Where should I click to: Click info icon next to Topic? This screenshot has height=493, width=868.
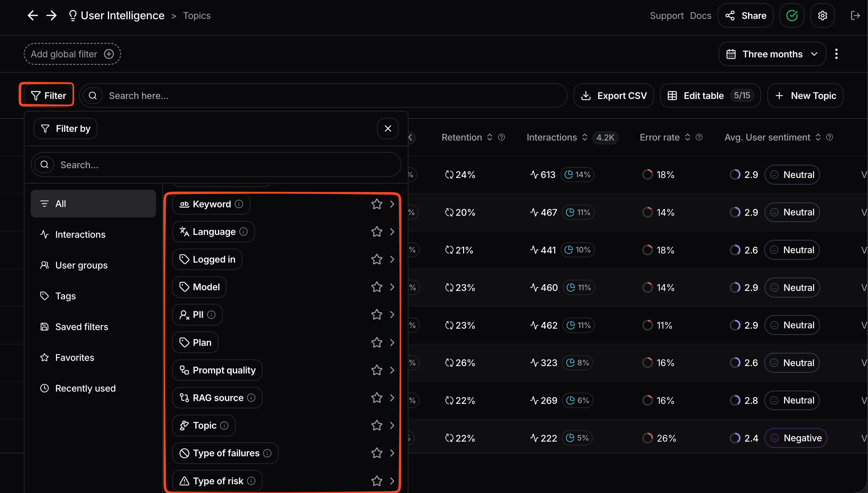224,425
